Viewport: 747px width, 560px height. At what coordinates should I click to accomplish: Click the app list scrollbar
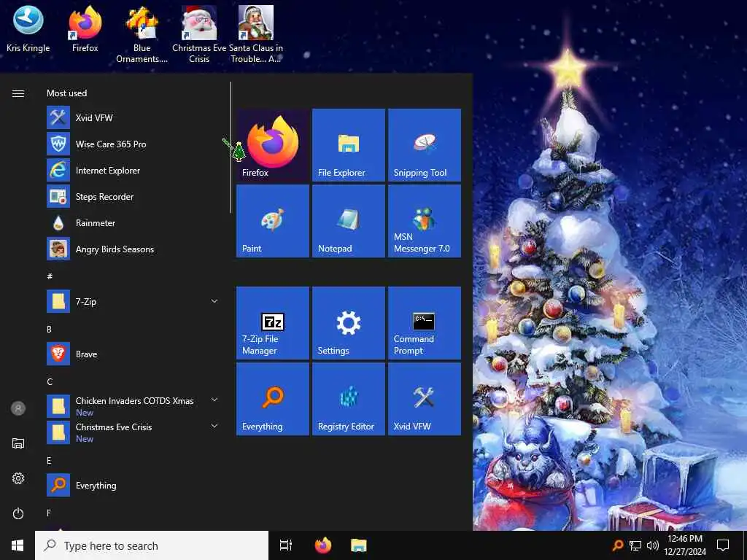(231, 147)
